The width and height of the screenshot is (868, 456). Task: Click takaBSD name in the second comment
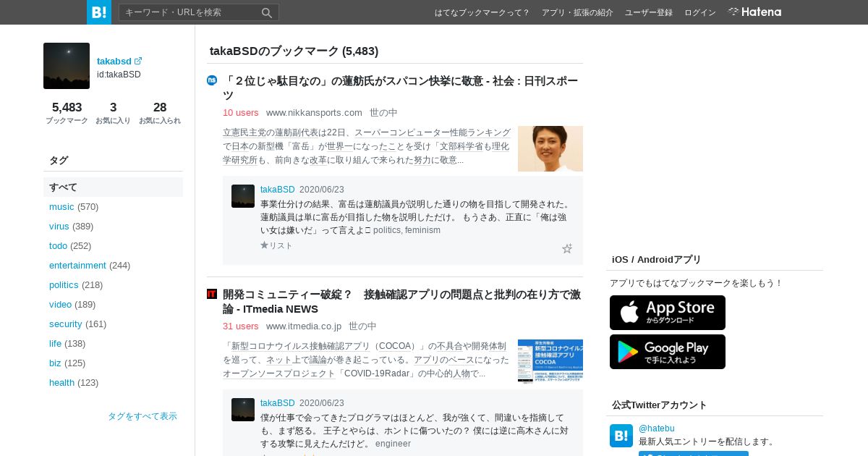click(278, 403)
